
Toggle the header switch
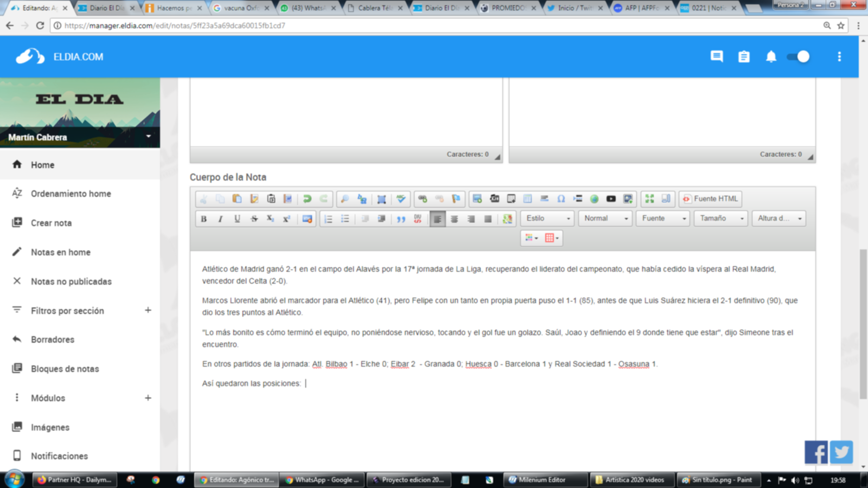[x=799, y=56]
